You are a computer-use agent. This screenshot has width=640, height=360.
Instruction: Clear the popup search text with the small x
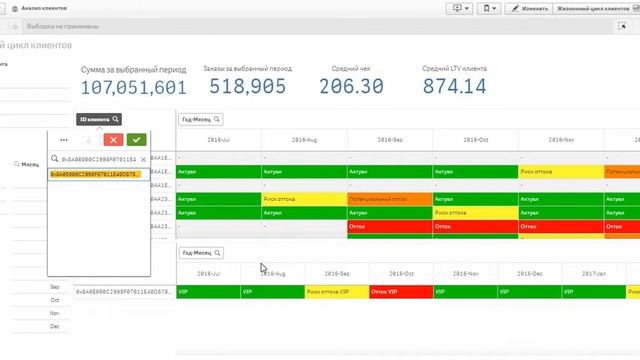143,160
